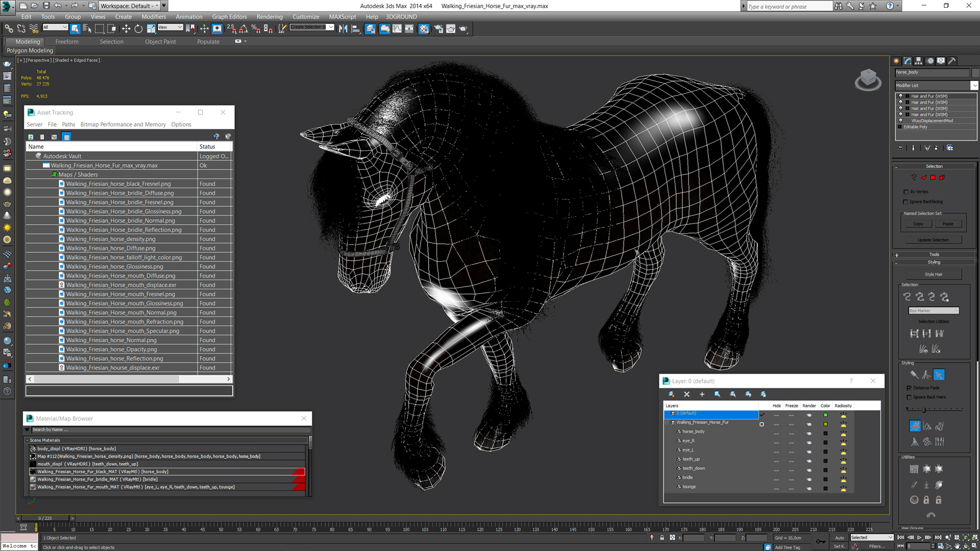Enable the By Vertex checkbox
Viewport: 980px width, 551px height.
(906, 192)
